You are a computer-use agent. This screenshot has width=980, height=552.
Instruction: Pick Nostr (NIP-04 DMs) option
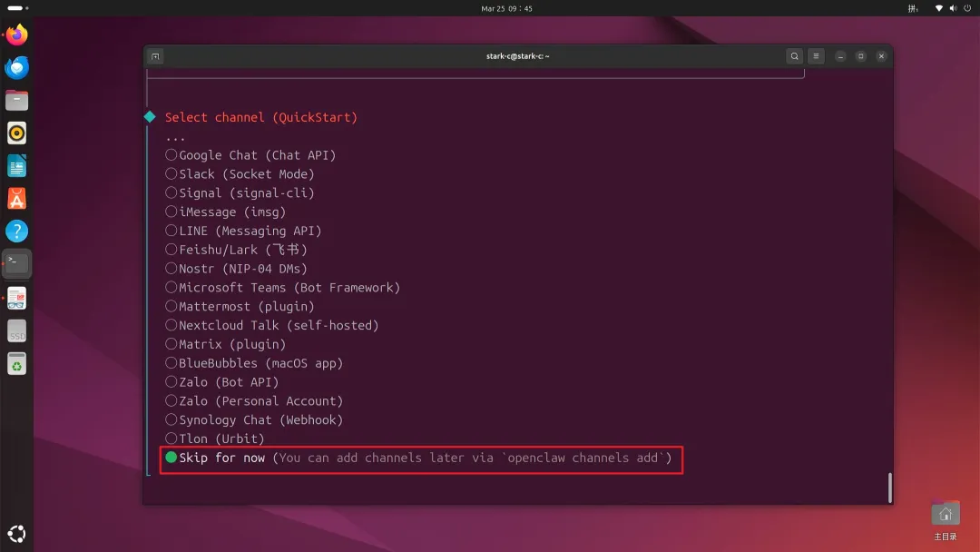(x=236, y=268)
